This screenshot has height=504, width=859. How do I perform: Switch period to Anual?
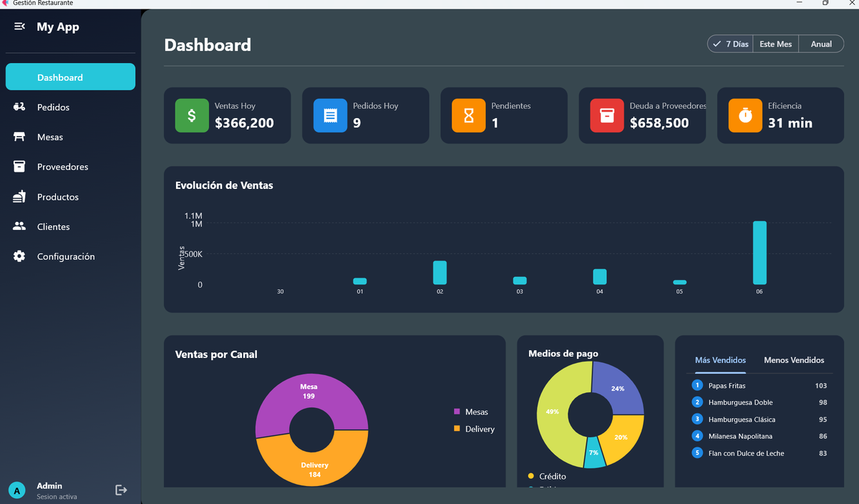click(x=821, y=44)
